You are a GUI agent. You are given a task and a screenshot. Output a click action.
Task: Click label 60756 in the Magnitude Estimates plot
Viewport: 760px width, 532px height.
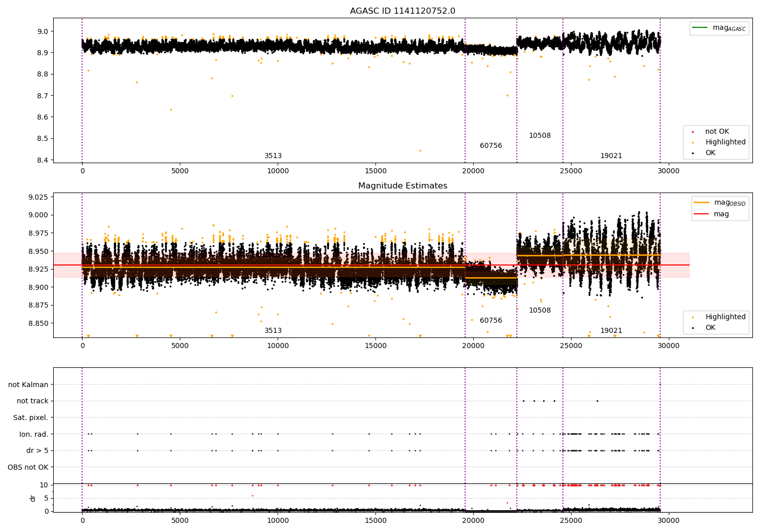coord(491,321)
